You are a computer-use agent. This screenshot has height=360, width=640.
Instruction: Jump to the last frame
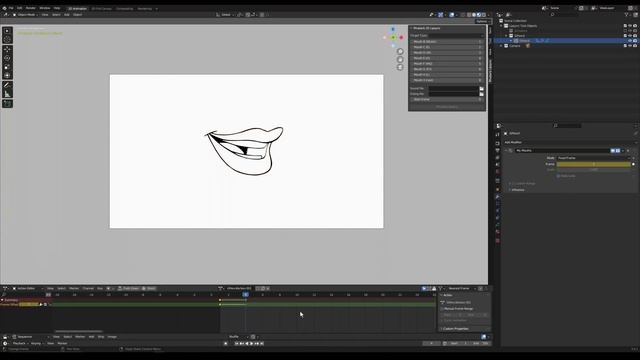(x=262, y=344)
